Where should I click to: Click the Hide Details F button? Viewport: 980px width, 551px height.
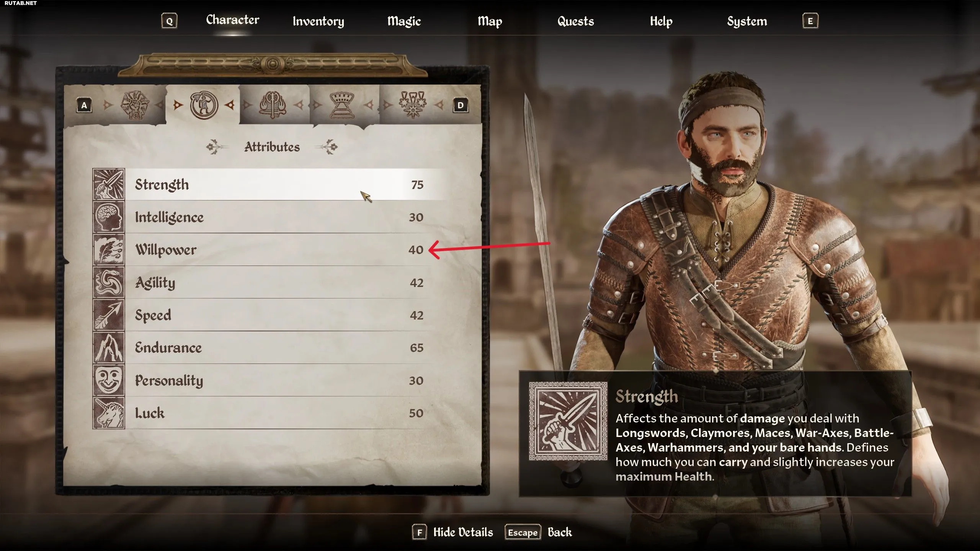pos(453,532)
